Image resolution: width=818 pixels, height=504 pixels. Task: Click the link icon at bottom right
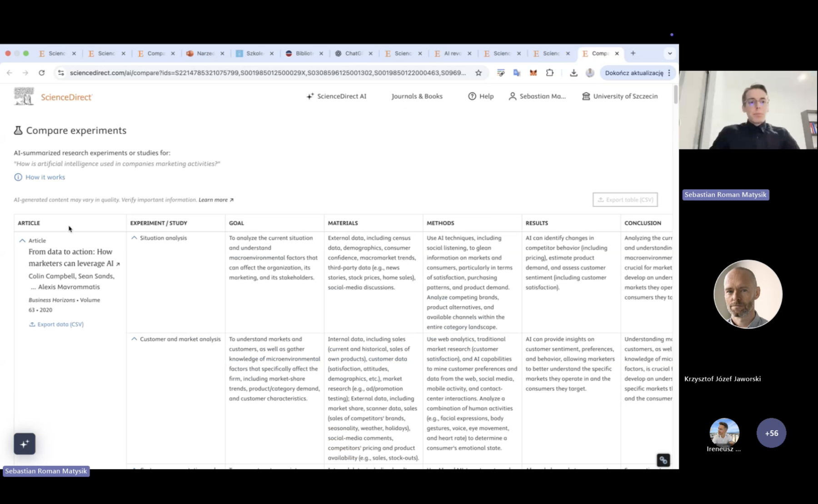click(663, 460)
